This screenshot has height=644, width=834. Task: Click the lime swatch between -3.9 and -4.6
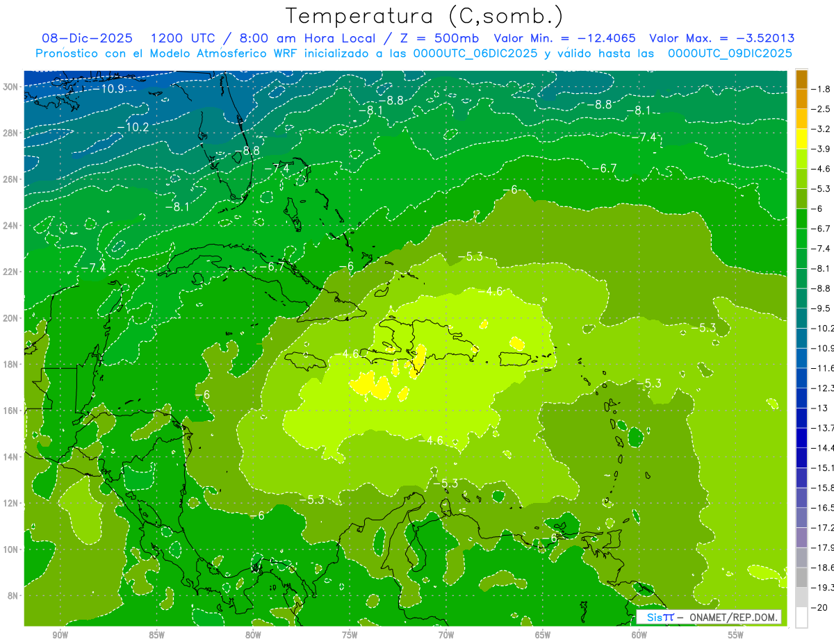801,158
